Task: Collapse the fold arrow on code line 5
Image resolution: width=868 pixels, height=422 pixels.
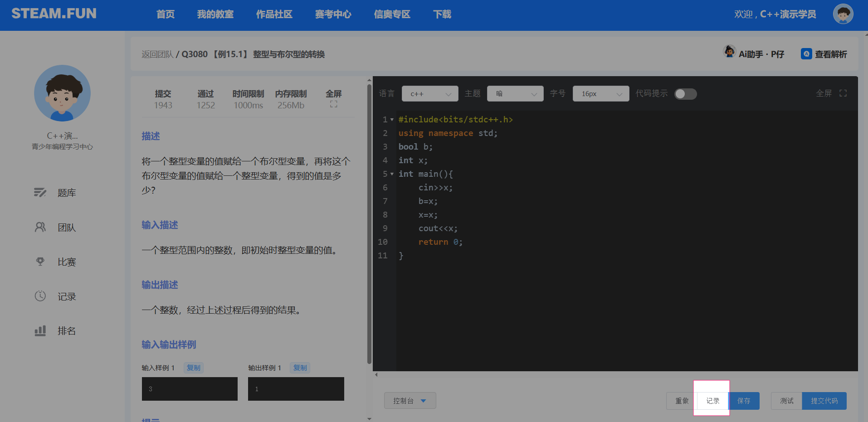Action: 392,174
